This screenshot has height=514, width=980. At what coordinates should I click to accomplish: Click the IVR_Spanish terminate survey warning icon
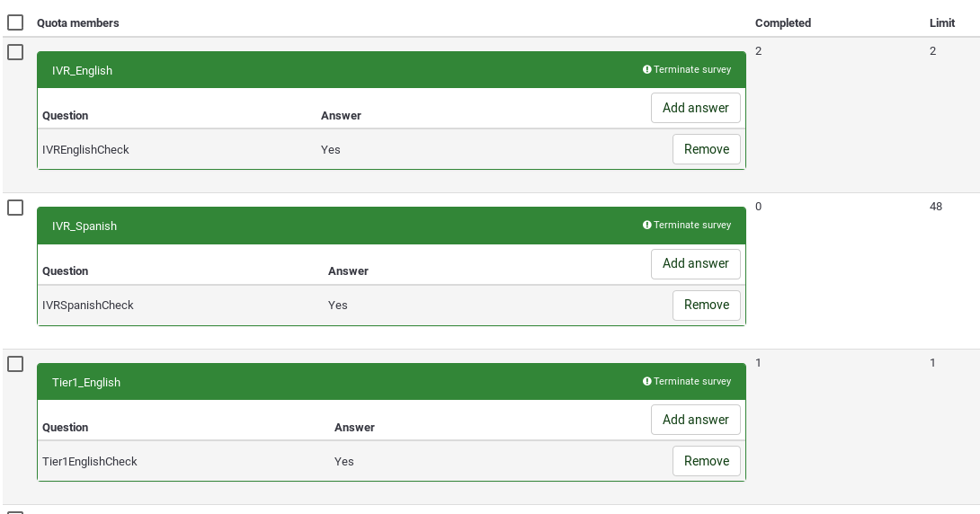(x=647, y=226)
